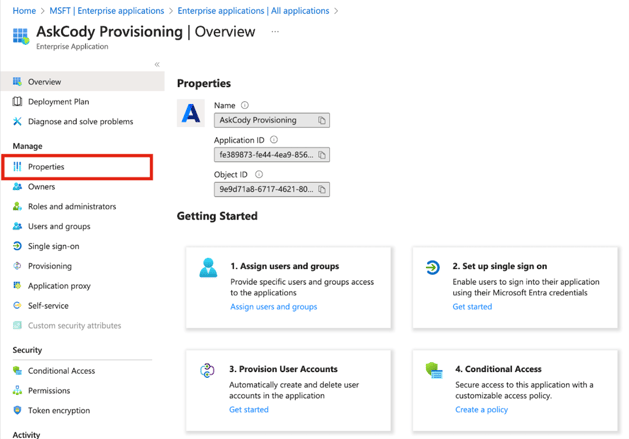This screenshot has height=439, width=629.
Task: Click the '3. Provision User Accounts' heading
Action: [283, 369]
